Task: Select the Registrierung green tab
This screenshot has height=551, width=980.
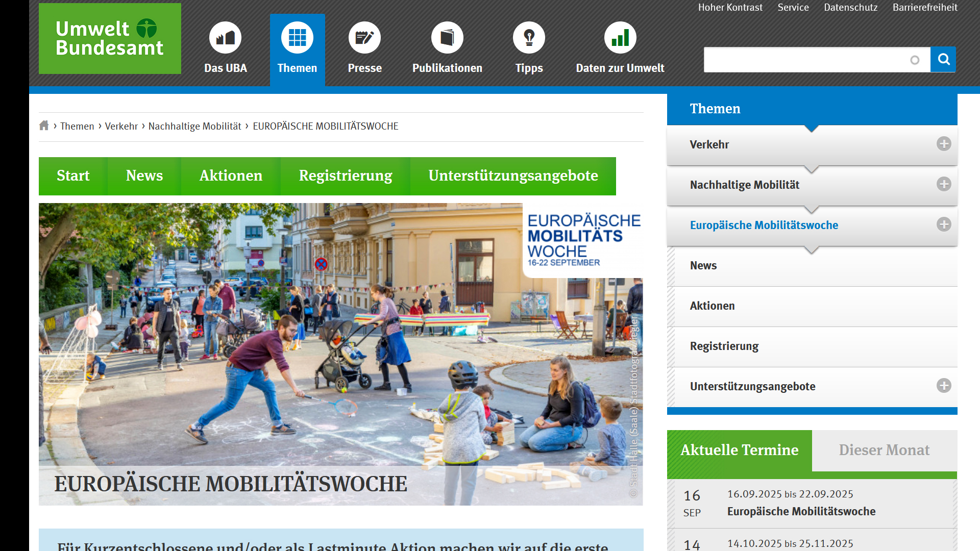Action: click(346, 176)
